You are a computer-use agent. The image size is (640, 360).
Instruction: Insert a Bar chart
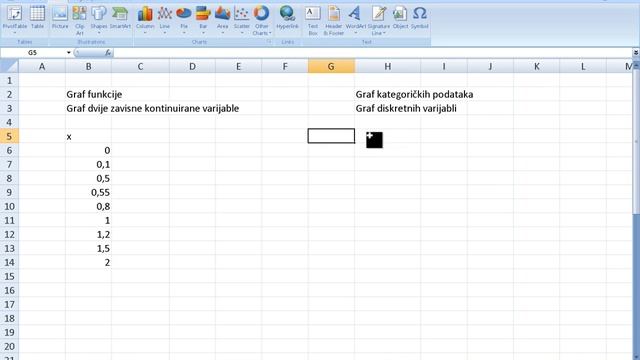[x=203, y=20]
